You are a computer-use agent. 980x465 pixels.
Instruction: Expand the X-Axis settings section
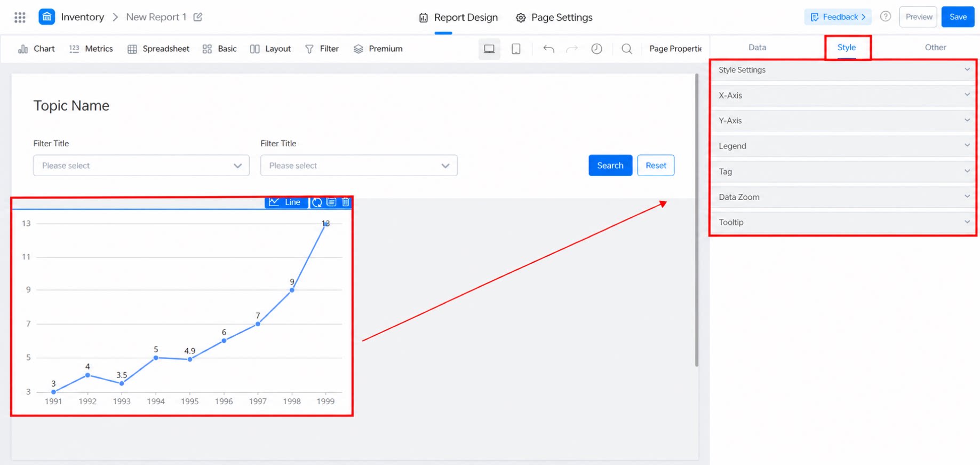pyautogui.click(x=843, y=95)
